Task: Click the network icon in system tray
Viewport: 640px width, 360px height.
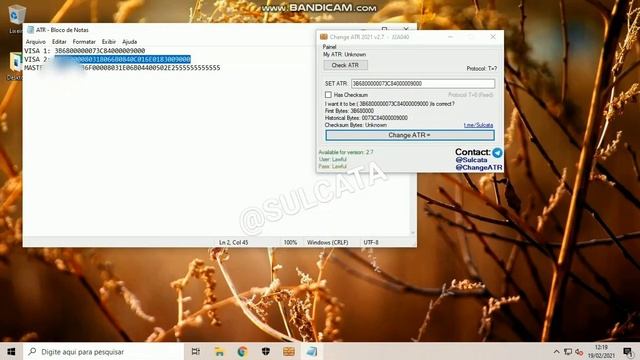Action: (568, 352)
